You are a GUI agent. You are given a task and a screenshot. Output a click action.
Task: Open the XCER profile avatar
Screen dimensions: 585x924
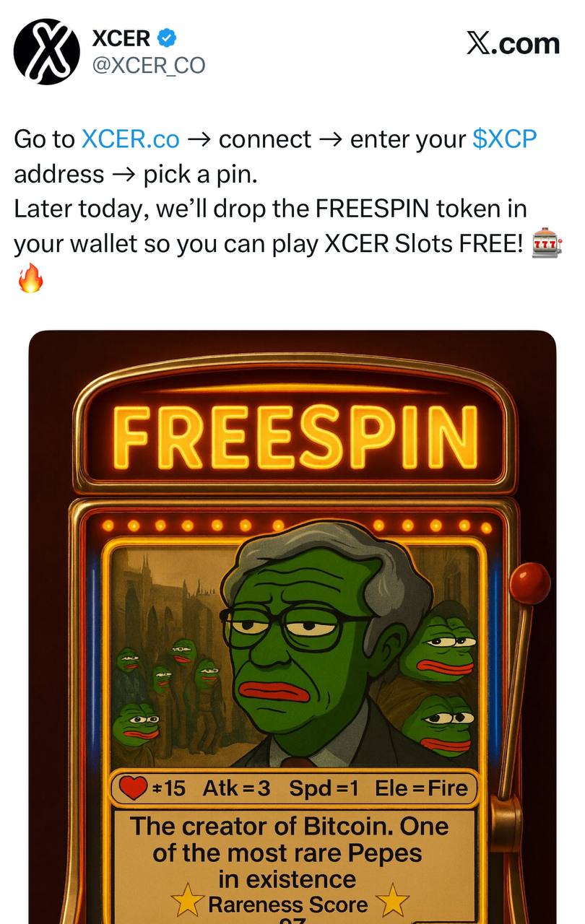pyautogui.click(x=47, y=51)
